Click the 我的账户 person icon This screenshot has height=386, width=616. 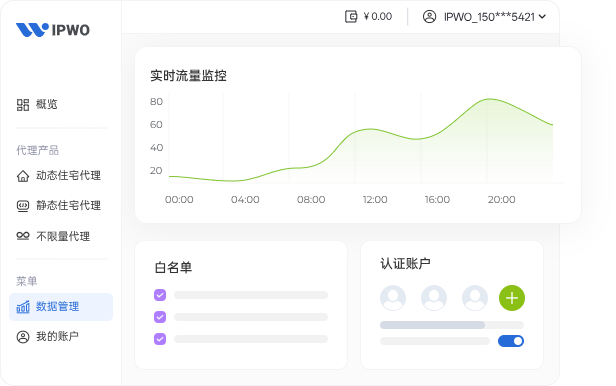point(23,337)
